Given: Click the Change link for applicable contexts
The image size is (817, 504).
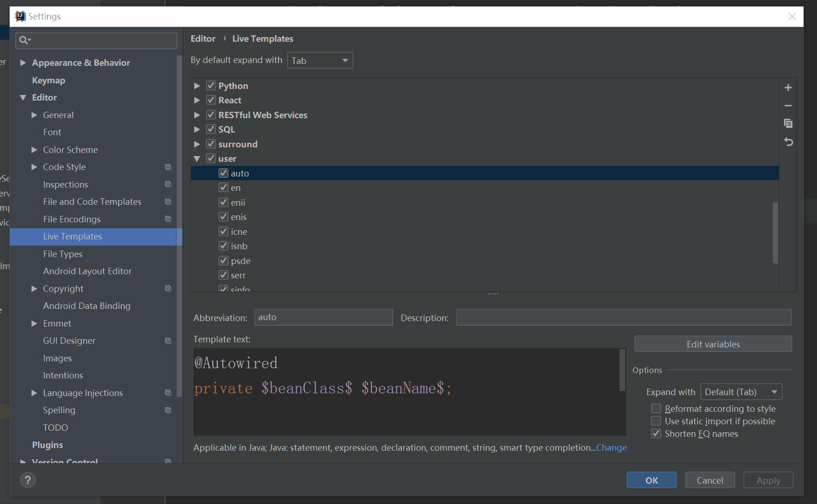Looking at the screenshot, I should point(611,447).
